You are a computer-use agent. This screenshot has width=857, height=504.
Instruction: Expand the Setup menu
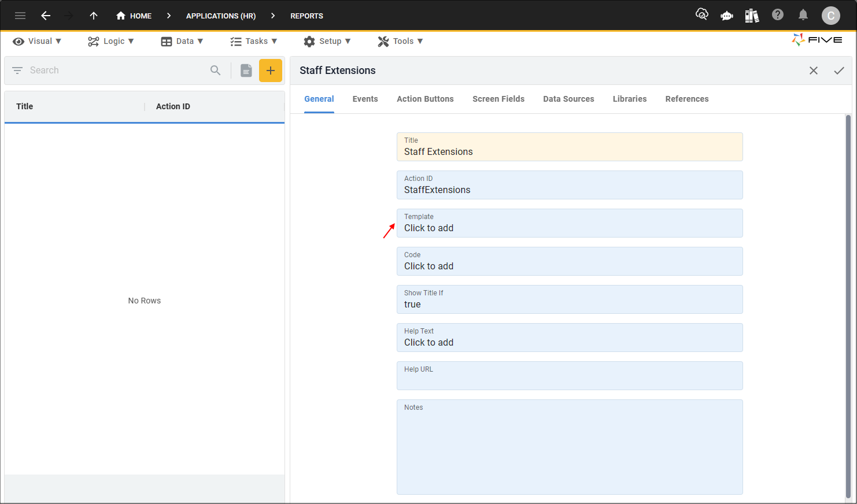[327, 41]
